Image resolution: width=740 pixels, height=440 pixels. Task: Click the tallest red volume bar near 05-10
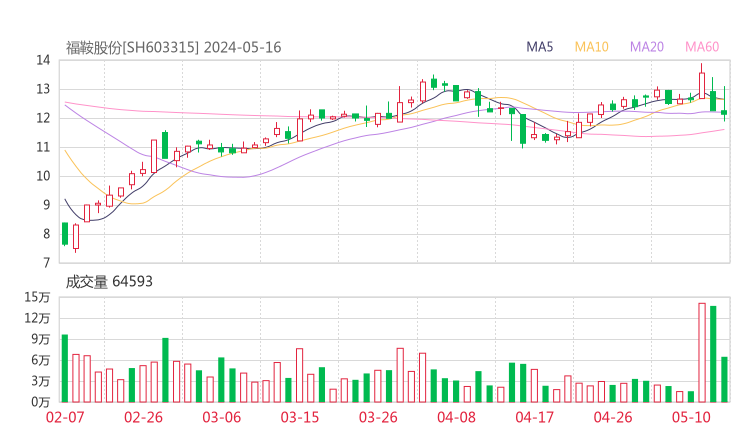(x=702, y=353)
